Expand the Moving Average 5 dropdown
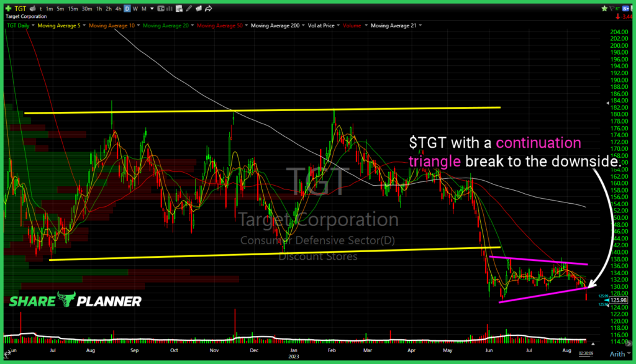The height and width of the screenshot is (364, 636). [83, 25]
